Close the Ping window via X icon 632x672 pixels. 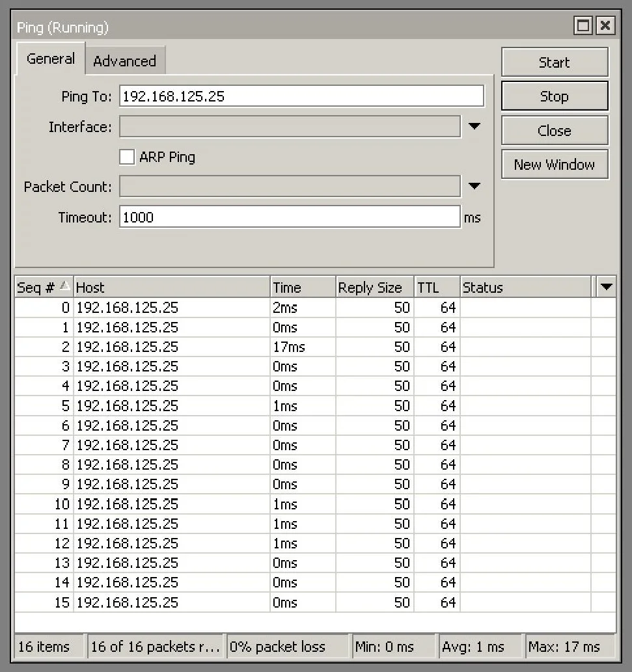605,26
